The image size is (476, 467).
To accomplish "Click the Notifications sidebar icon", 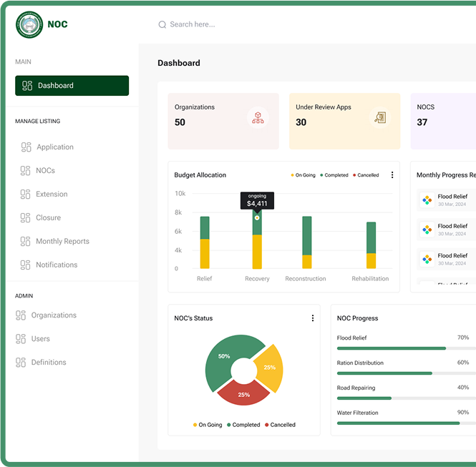I will tap(26, 265).
